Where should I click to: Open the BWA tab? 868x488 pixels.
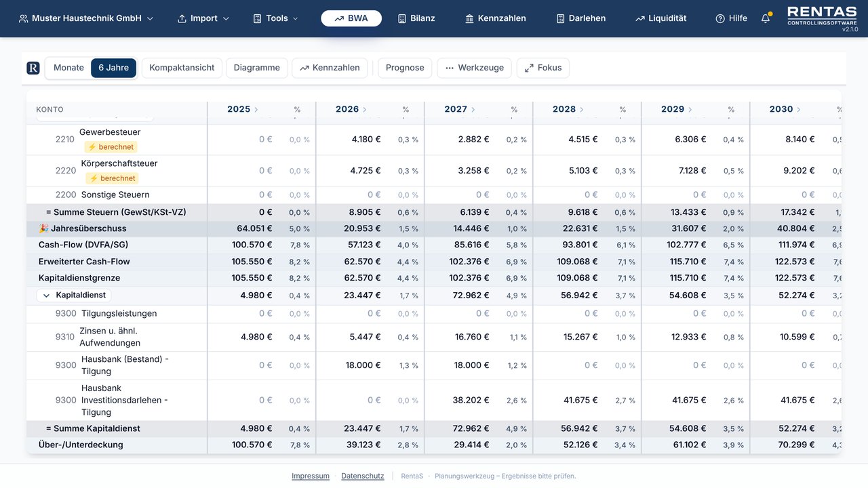(x=351, y=18)
